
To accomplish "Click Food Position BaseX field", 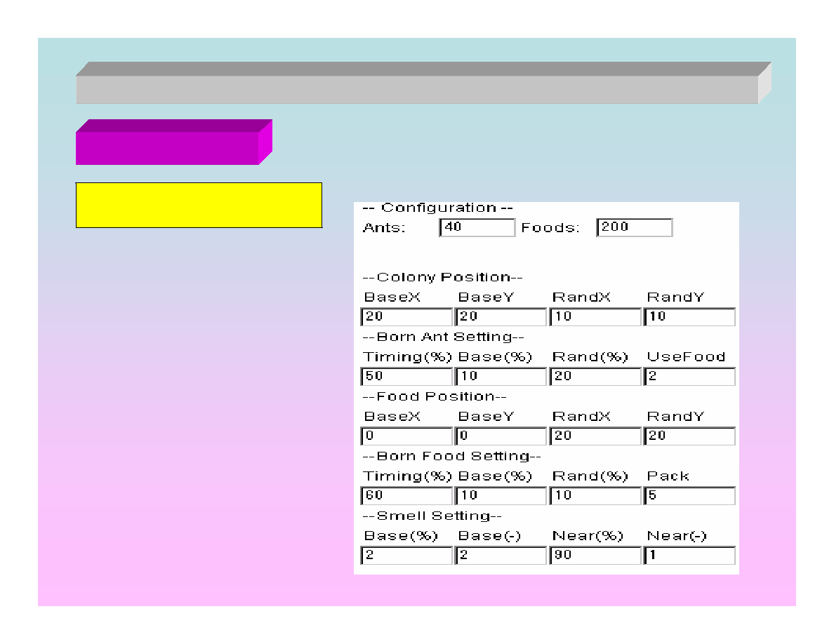I will [407, 436].
